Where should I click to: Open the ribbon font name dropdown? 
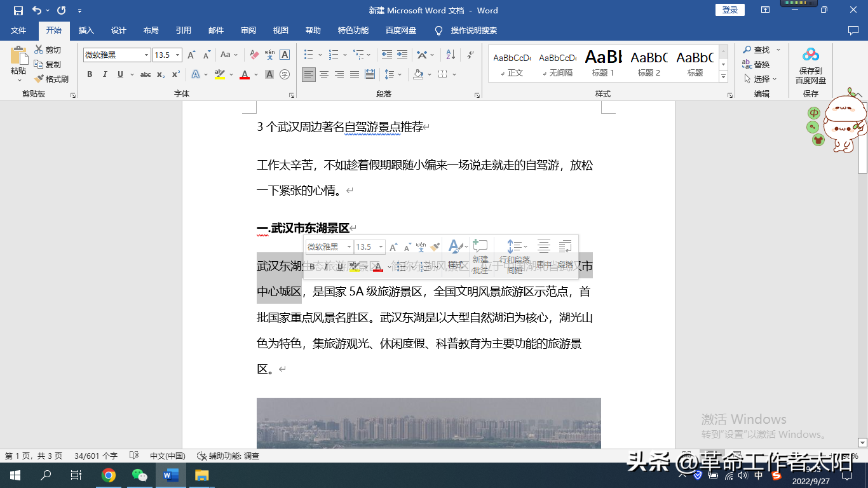[146, 55]
